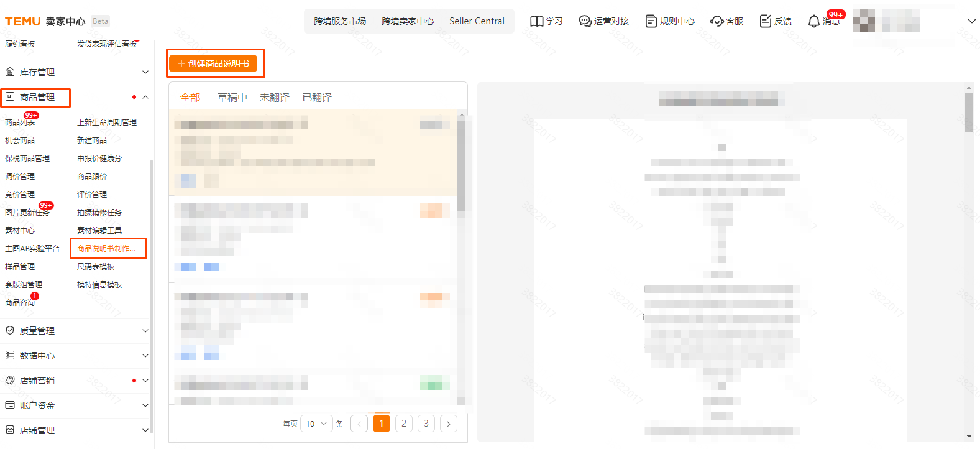This screenshot has height=449, width=980.
Task: Open 运营对接 chat icon
Action: click(585, 21)
